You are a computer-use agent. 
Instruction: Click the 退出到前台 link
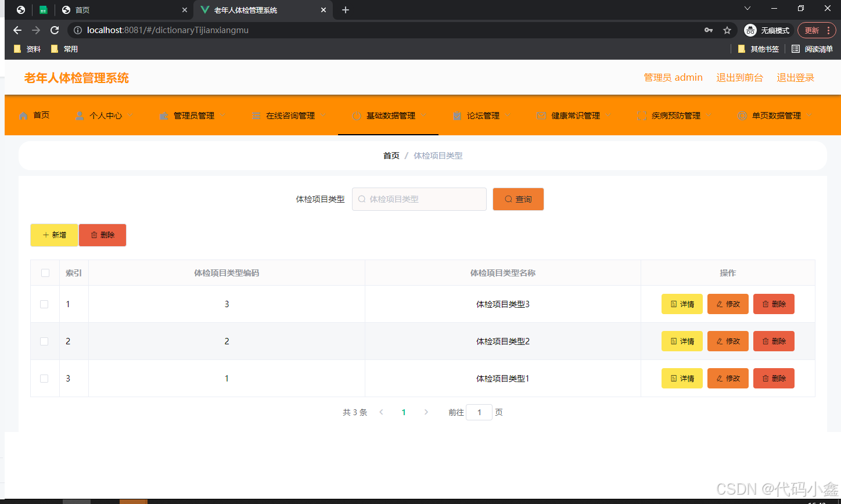click(x=739, y=78)
